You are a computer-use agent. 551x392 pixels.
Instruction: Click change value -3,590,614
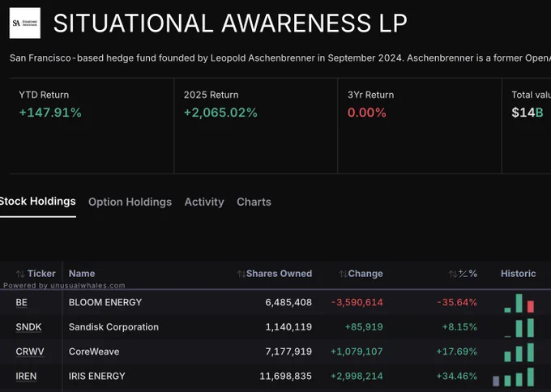pyautogui.click(x=357, y=302)
